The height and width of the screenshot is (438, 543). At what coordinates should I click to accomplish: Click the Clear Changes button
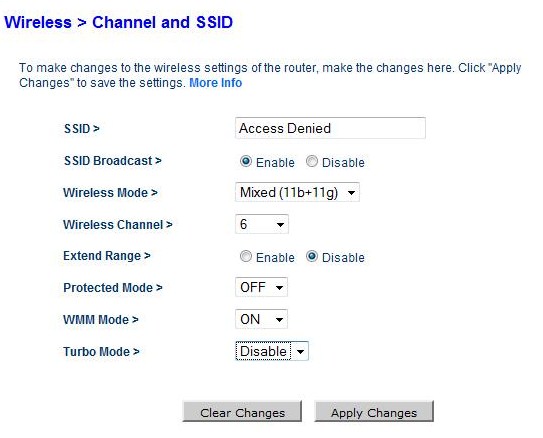pos(242,412)
